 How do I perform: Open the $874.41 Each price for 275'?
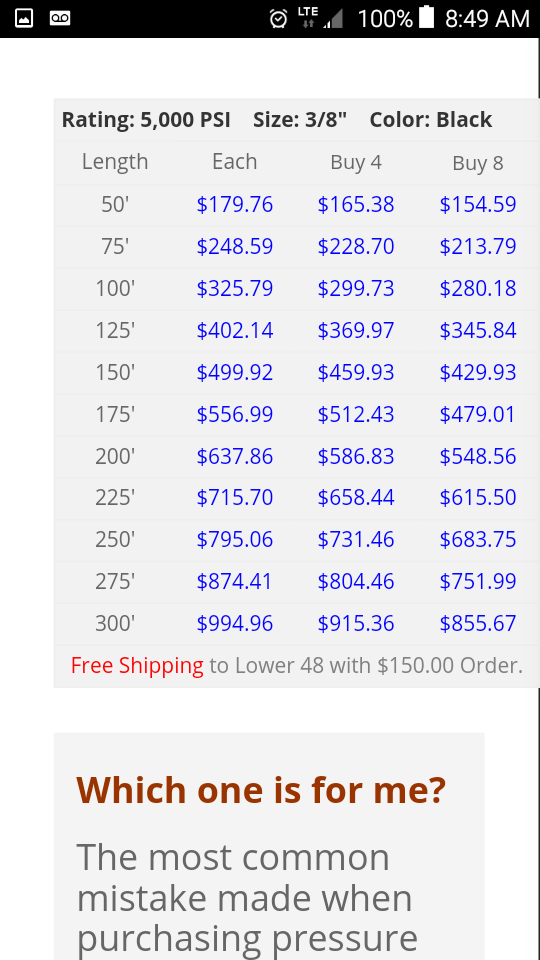(234, 581)
